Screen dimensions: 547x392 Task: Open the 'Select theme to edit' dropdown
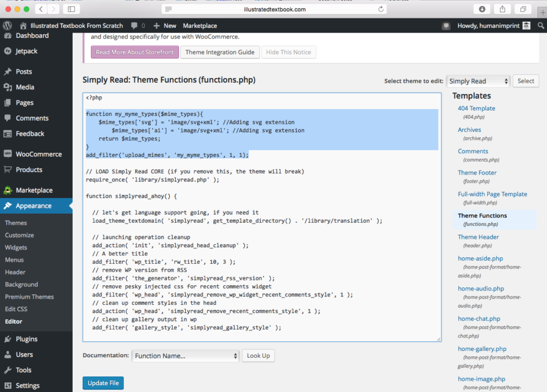point(478,81)
